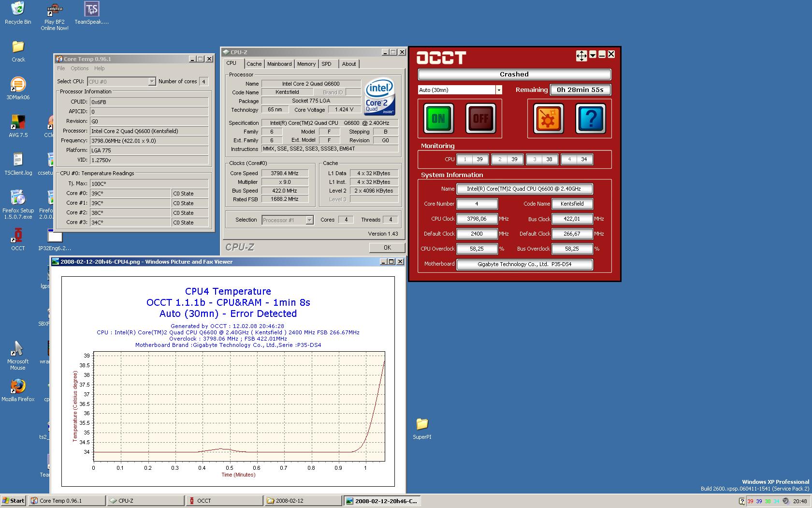Image resolution: width=812 pixels, height=508 pixels.
Task: Switch to the About tab in CPU-Z
Action: [349, 64]
